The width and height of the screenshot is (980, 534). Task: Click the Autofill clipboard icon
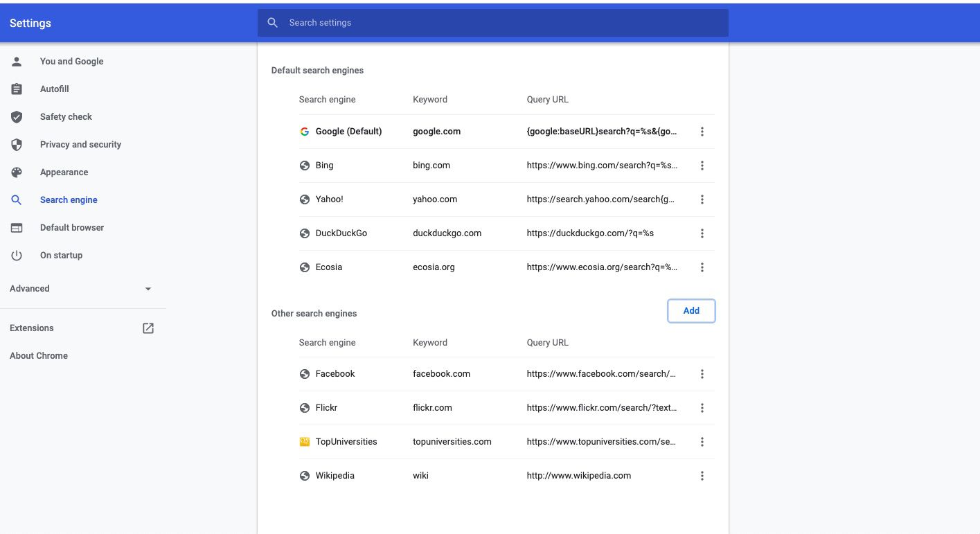(x=17, y=89)
